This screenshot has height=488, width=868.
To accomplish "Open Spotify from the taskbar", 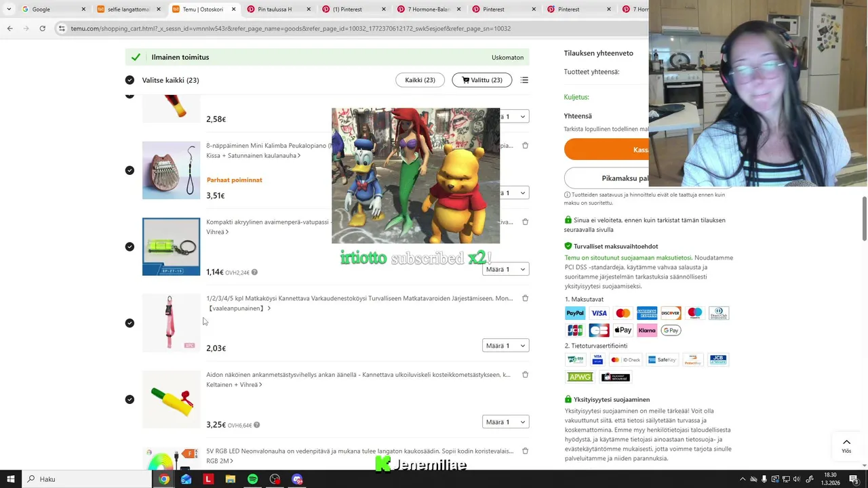I will pos(252,479).
